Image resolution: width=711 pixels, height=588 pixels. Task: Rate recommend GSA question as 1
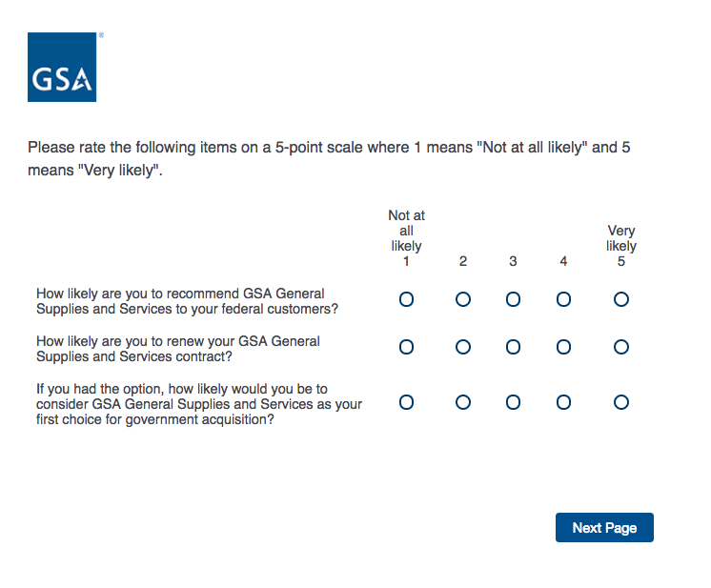coord(406,299)
